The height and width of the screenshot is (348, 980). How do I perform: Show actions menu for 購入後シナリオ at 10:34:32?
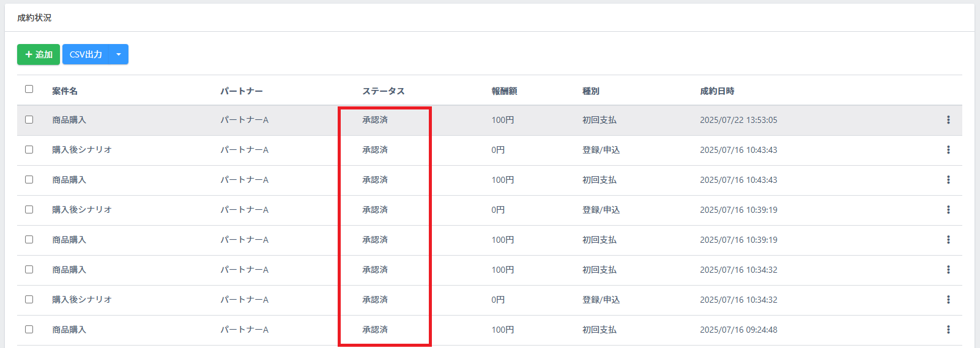(948, 300)
